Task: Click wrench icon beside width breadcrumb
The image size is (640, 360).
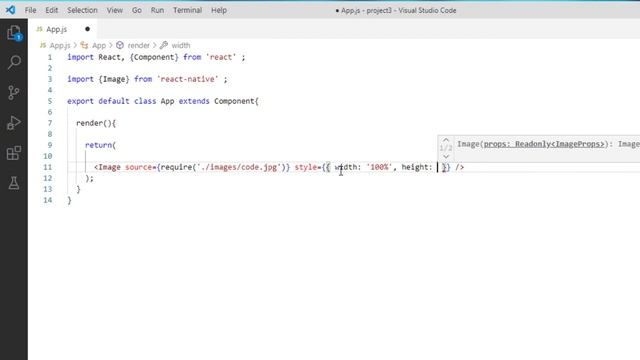Action: point(164,45)
